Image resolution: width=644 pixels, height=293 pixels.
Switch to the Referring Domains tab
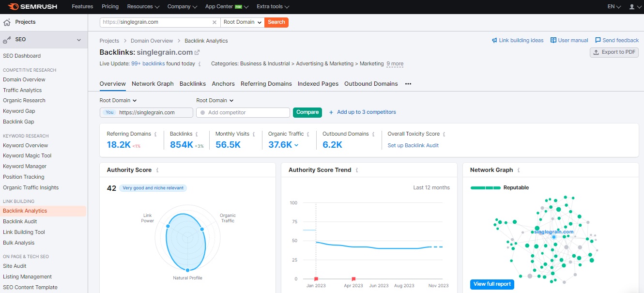pos(266,83)
